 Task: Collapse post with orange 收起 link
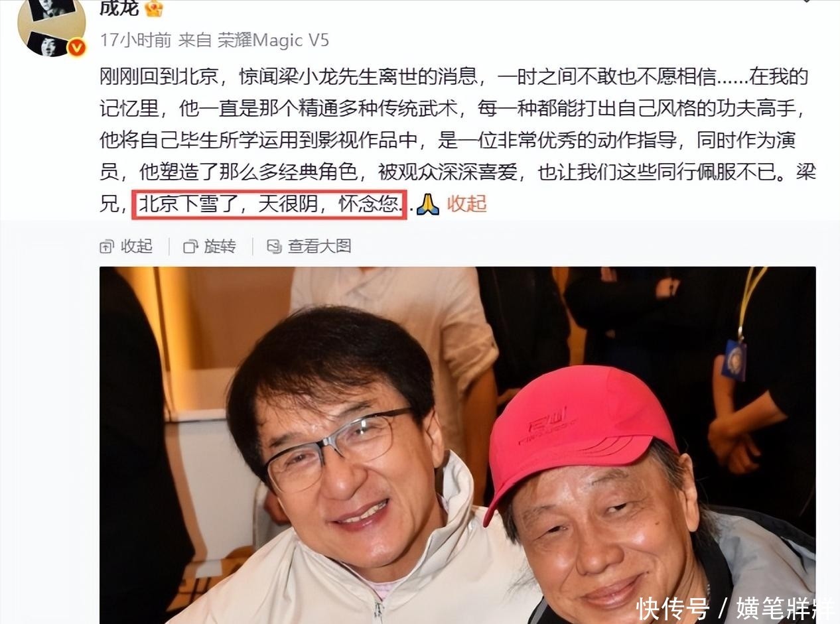pyautogui.click(x=466, y=204)
